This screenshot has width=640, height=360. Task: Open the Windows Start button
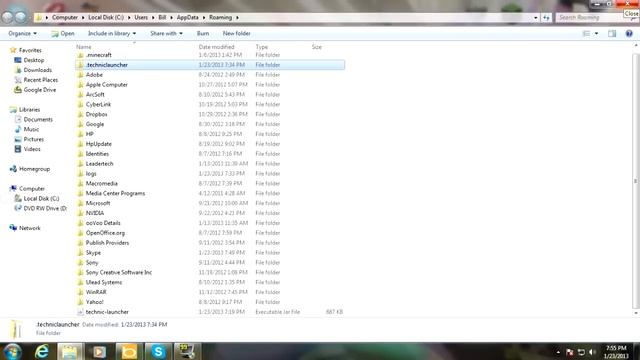tap(12, 351)
